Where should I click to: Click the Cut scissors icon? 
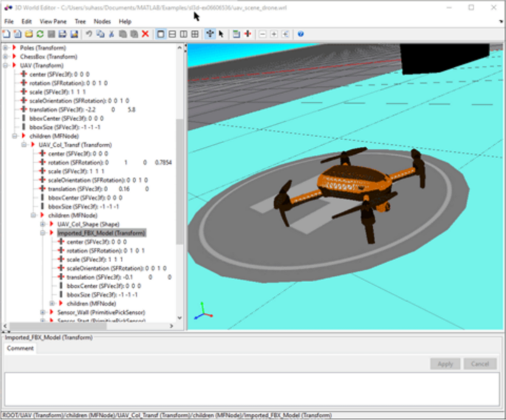[x=112, y=34]
